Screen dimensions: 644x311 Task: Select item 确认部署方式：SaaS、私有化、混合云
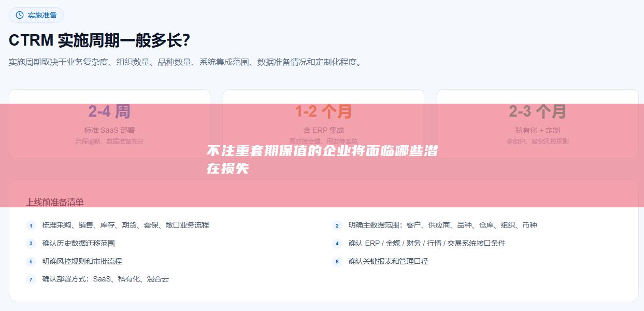(106, 279)
